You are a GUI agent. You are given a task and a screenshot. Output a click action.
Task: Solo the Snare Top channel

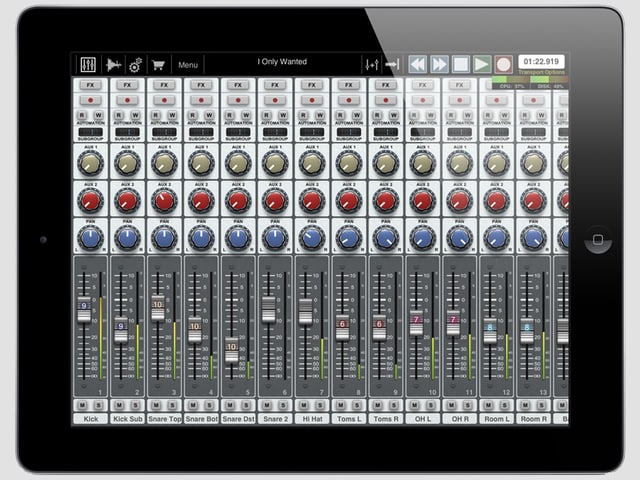172,405
